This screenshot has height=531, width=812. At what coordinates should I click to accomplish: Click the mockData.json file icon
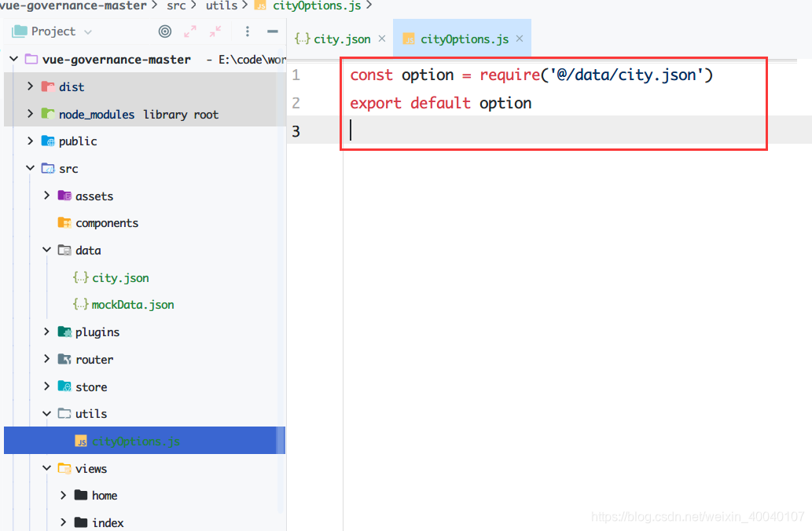click(x=81, y=304)
